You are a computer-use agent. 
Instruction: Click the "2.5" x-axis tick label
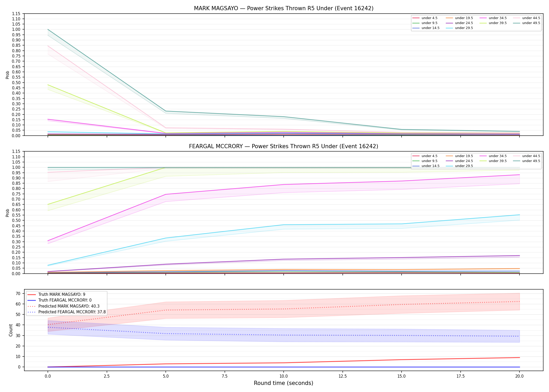tap(107, 376)
